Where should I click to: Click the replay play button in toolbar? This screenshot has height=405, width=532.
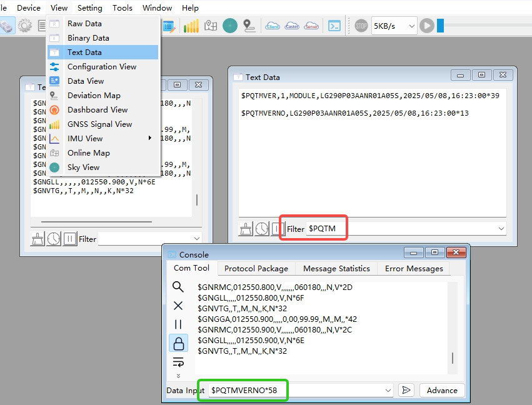(x=427, y=26)
